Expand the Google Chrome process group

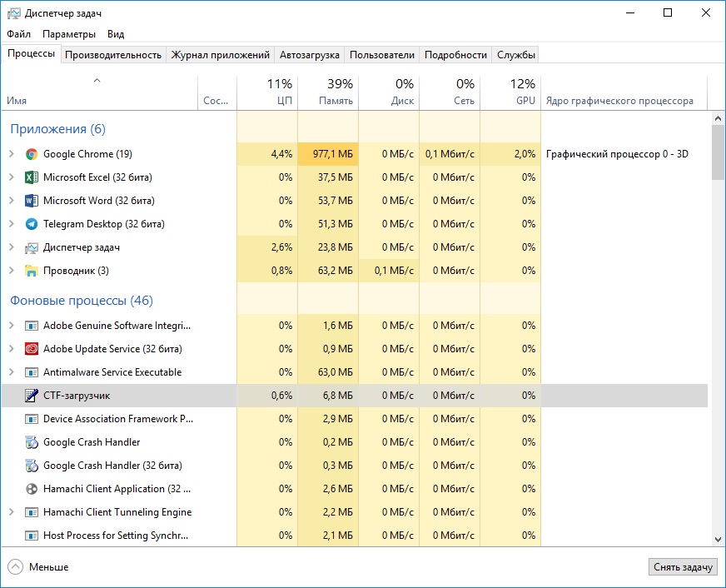coord(12,154)
